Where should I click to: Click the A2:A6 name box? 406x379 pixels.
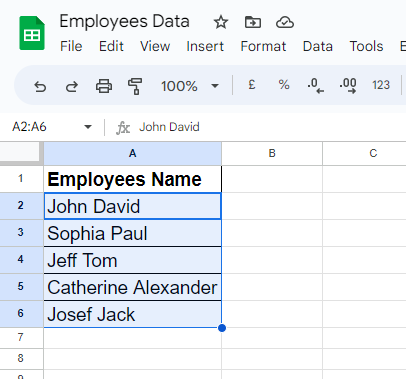coord(29,127)
